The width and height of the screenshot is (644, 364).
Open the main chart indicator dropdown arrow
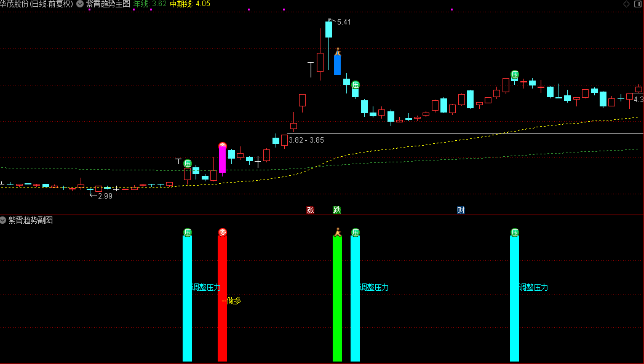tap(80, 4)
